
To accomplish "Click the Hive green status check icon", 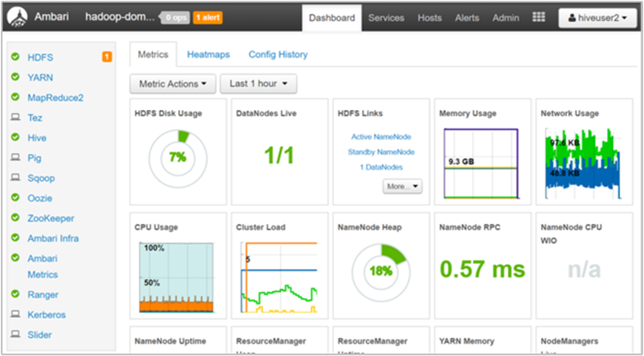I will point(16,138).
